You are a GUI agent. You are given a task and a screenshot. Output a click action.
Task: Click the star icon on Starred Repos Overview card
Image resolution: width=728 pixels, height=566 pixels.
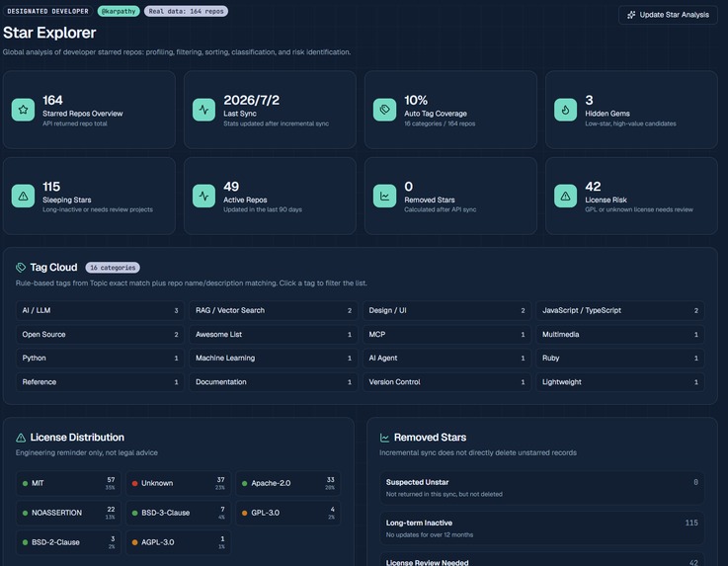tap(24, 110)
